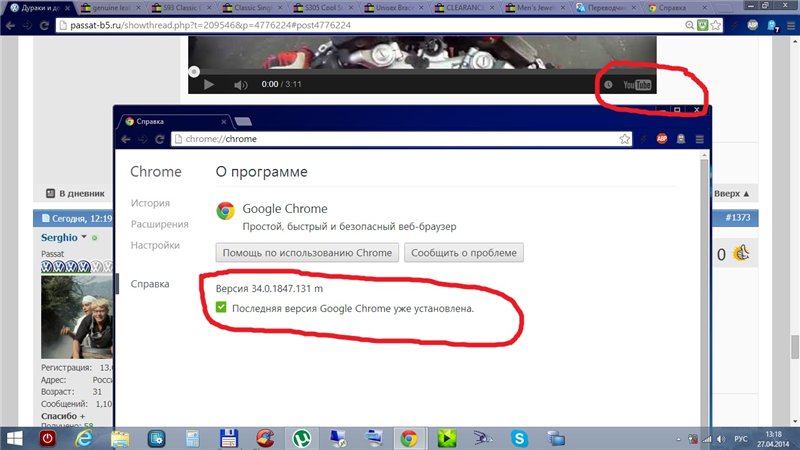Click the green update status checkmark
Screen dimensions: 800x450
pos(223,308)
